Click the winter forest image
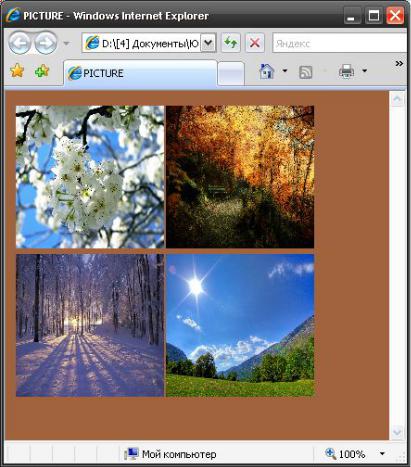This screenshot has height=467, width=411. coord(90,325)
